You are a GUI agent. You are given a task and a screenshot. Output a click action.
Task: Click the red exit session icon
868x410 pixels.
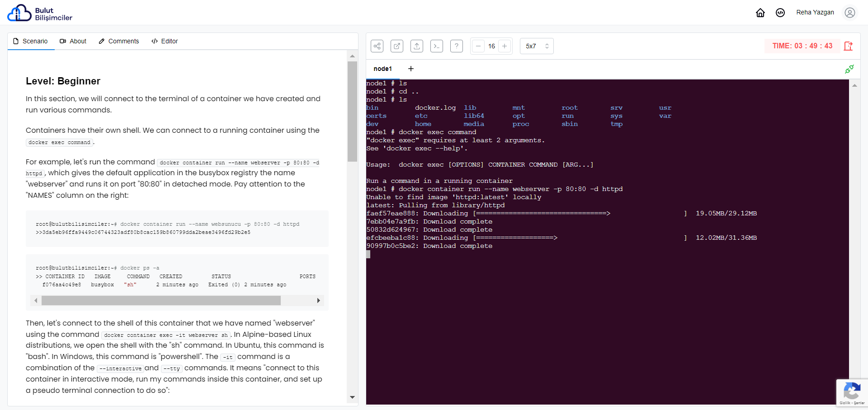[848, 46]
